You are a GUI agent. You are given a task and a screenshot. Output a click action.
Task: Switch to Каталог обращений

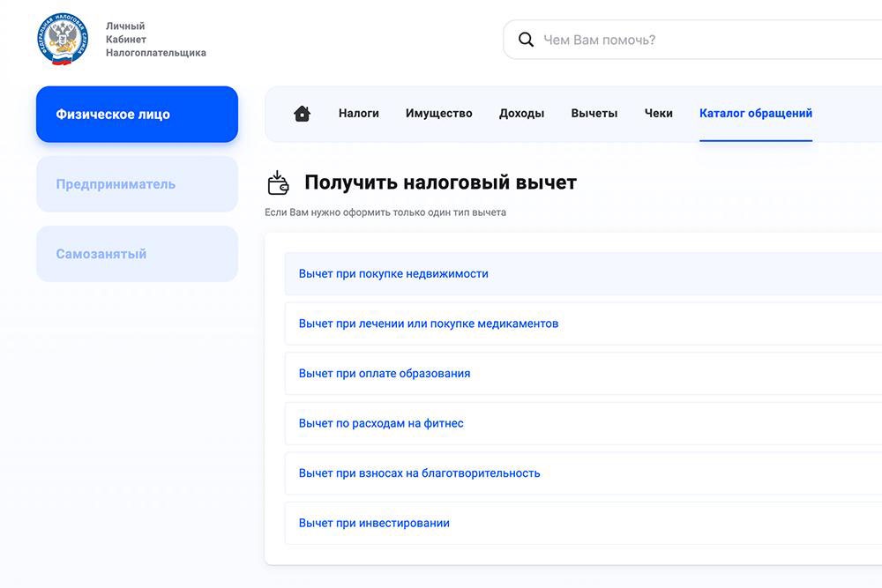click(x=755, y=113)
